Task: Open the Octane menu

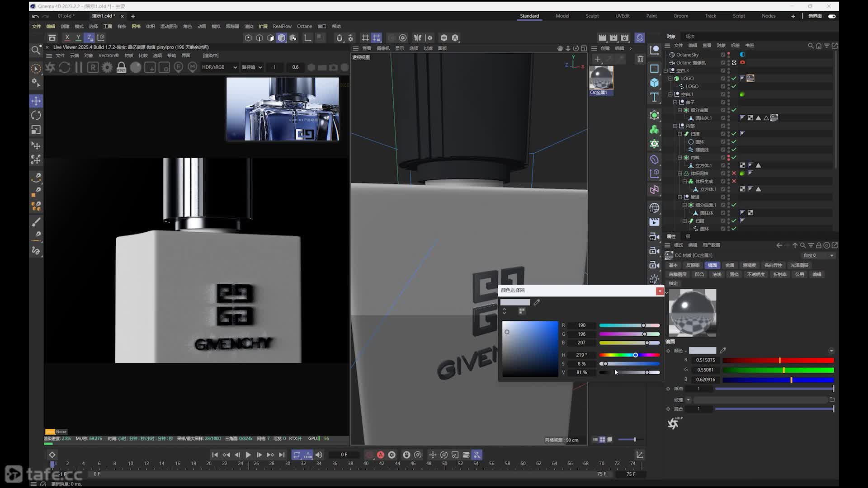Action: (x=304, y=26)
